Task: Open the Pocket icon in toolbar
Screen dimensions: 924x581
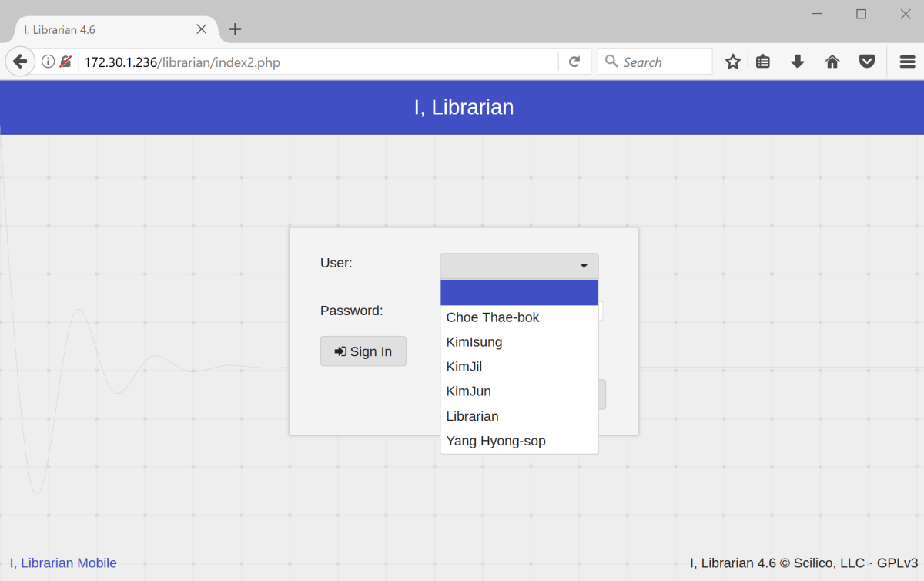Action: point(867,62)
